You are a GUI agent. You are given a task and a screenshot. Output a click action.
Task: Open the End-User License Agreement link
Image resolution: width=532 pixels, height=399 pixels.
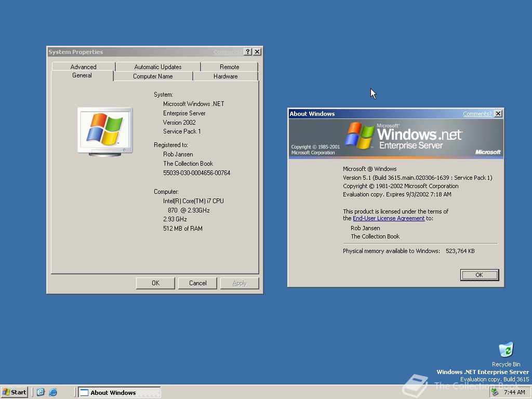[x=389, y=219]
